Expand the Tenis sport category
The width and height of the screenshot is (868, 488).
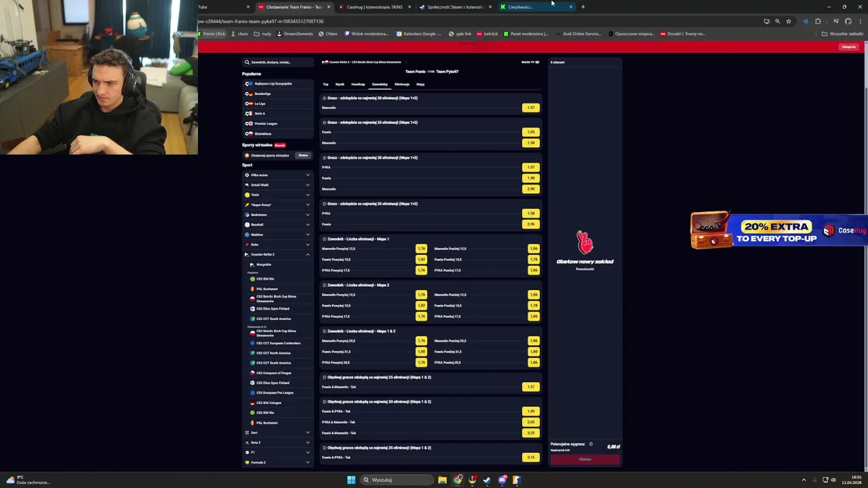[278, 195]
